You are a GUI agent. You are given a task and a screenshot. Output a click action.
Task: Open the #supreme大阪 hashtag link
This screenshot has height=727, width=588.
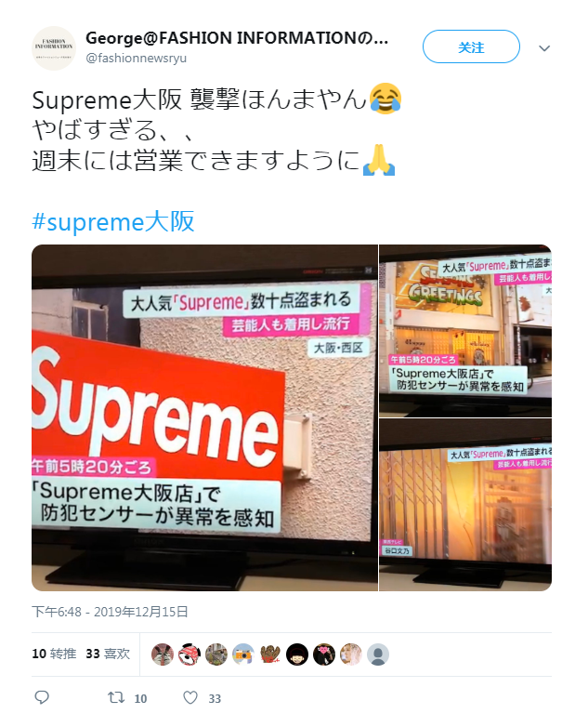click(x=113, y=221)
